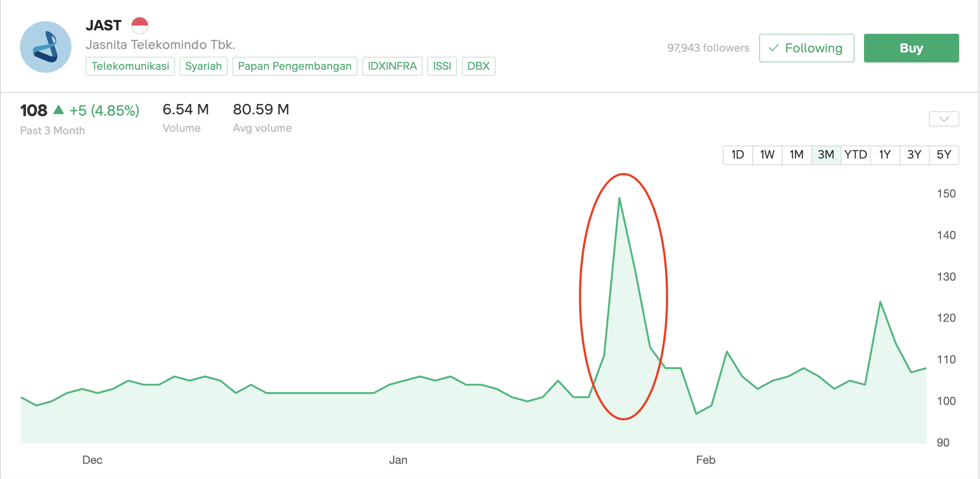Choose the 3M timeframe tab
The width and height of the screenshot is (980, 479).
click(826, 155)
